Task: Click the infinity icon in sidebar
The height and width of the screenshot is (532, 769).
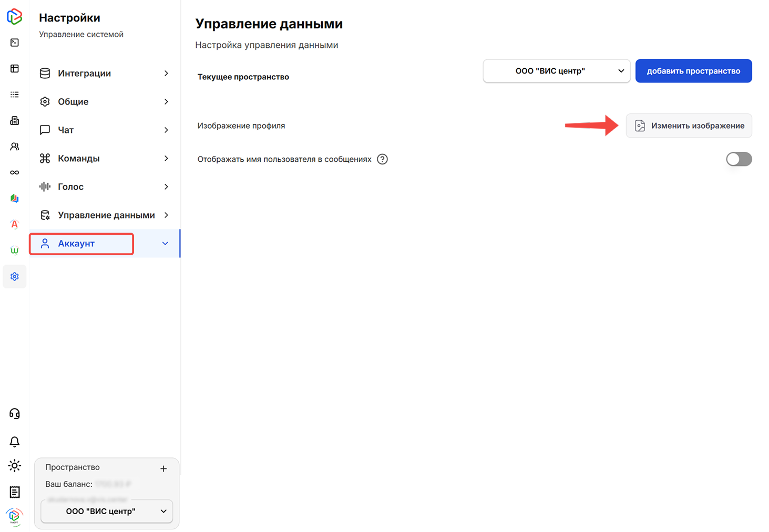Action: [14, 172]
